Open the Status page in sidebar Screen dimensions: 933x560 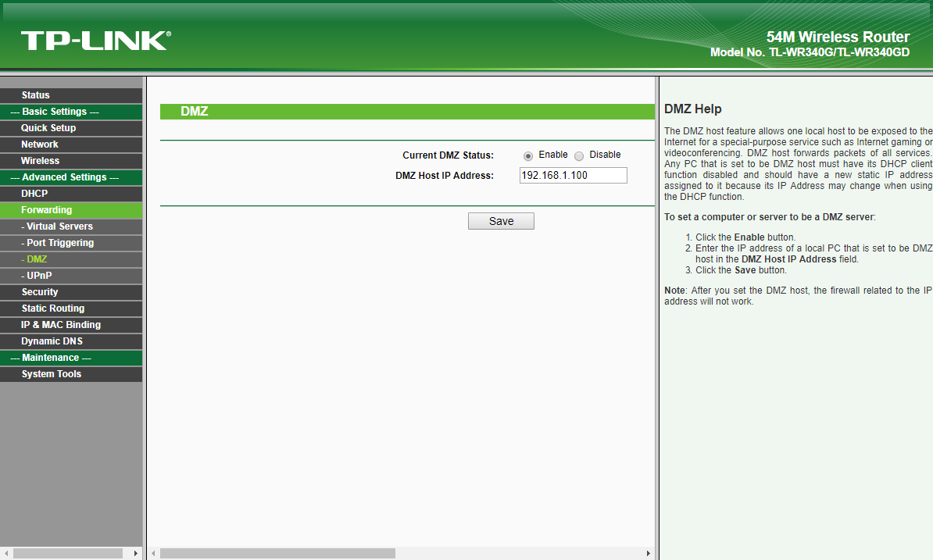[x=71, y=95]
